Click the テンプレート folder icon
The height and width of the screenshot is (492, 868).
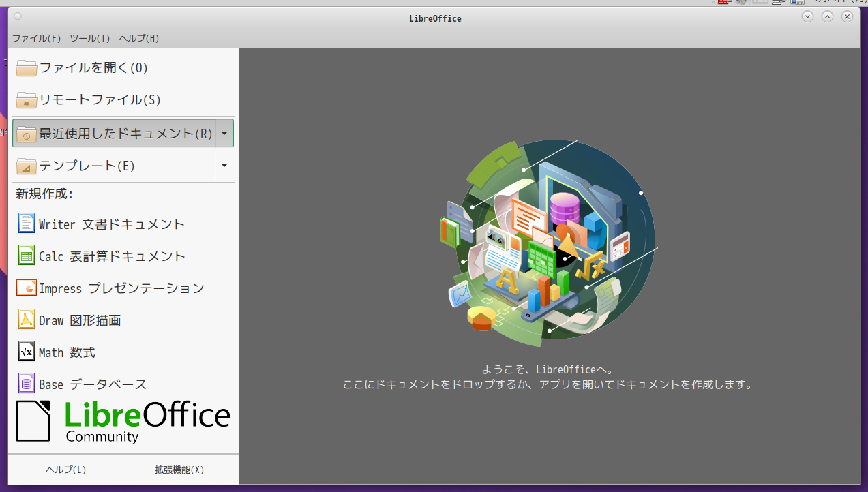click(27, 166)
